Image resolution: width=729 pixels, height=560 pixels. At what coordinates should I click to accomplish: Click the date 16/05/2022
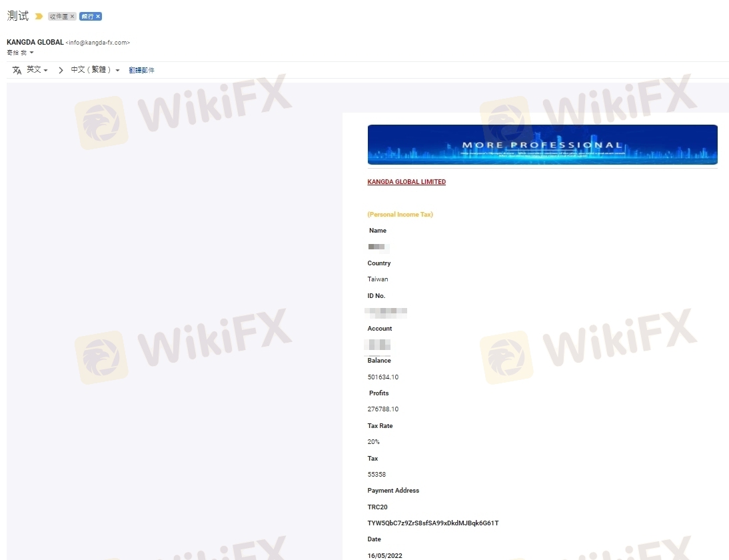click(x=384, y=556)
